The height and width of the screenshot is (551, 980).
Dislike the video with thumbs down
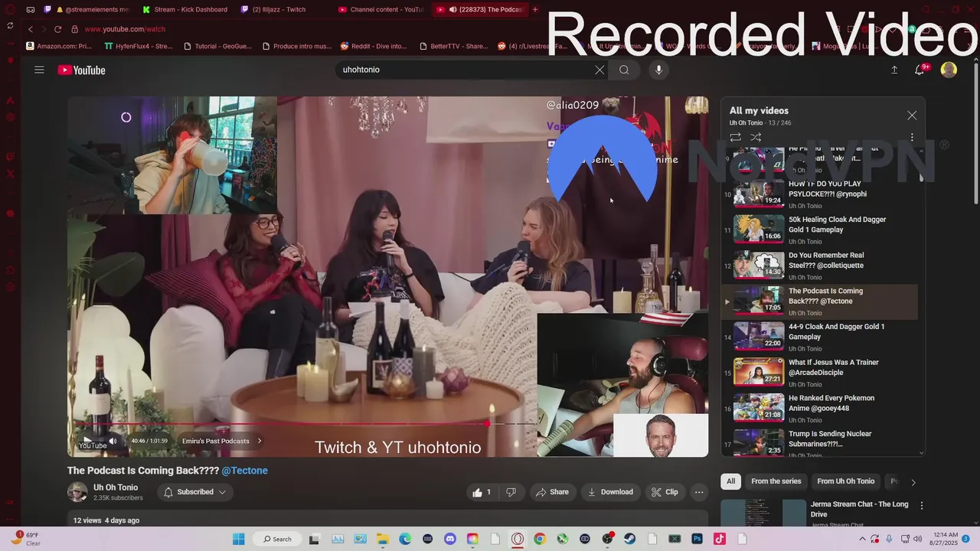pyautogui.click(x=511, y=492)
